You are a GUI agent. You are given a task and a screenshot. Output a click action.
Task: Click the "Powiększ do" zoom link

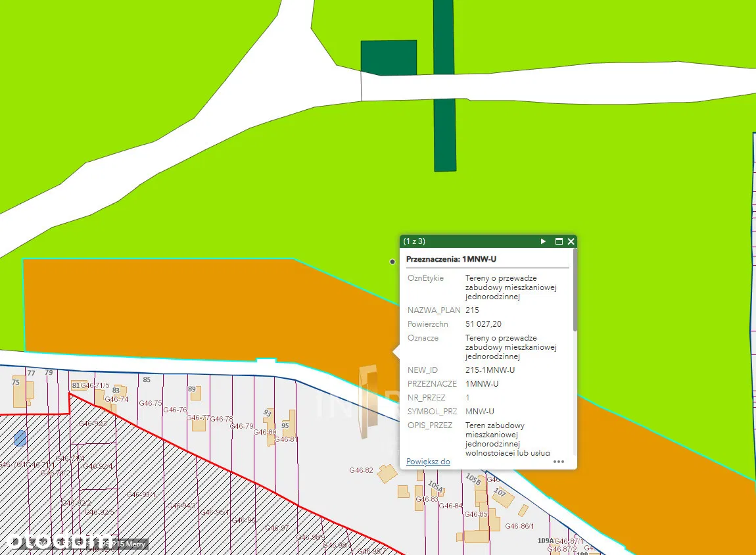(x=428, y=462)
